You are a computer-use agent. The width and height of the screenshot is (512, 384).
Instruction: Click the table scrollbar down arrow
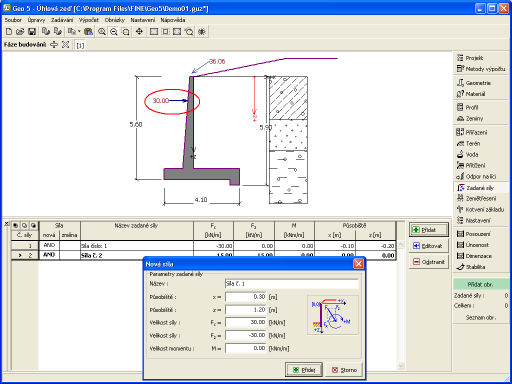pyautogui.click(x=401, y=366)
